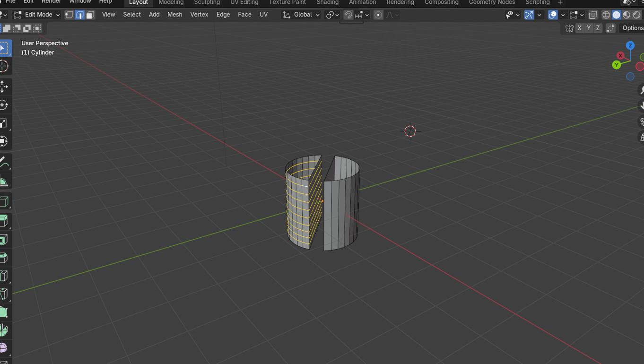Screen dimensions: 644x364
Task: Expand selectability and visibility dropdown
Action: coord(513,15)
